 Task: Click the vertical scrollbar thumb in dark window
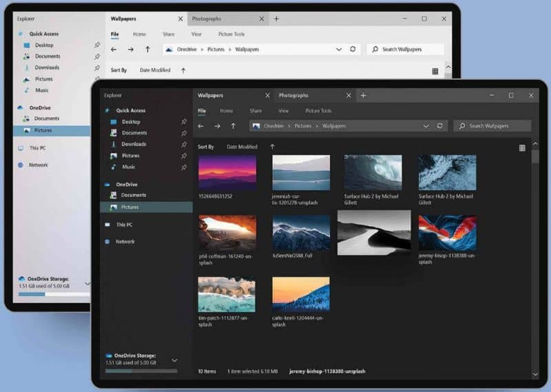pyautogui.click(x=535, y=156)
